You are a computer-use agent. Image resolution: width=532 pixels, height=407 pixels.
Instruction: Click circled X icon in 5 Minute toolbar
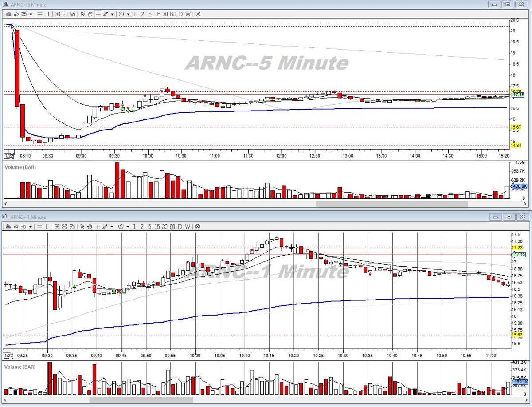[x=198, y=14]
